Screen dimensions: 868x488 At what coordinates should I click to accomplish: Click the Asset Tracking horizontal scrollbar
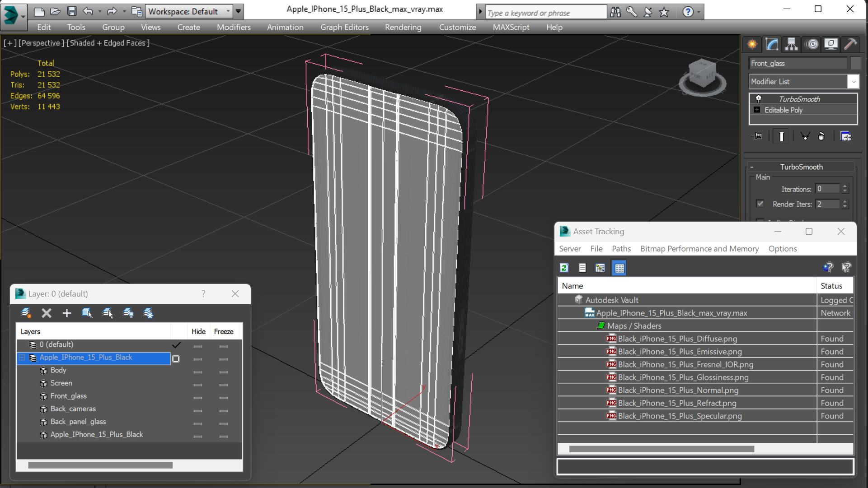click(662, 449)
